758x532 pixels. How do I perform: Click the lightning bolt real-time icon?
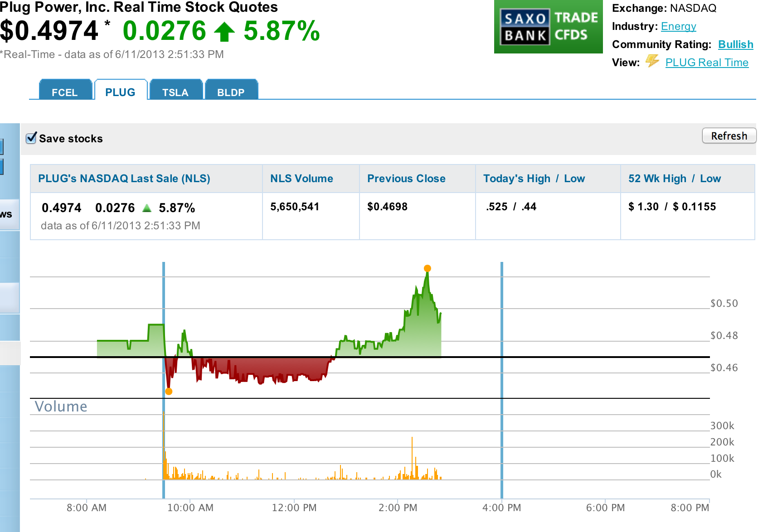652,61
